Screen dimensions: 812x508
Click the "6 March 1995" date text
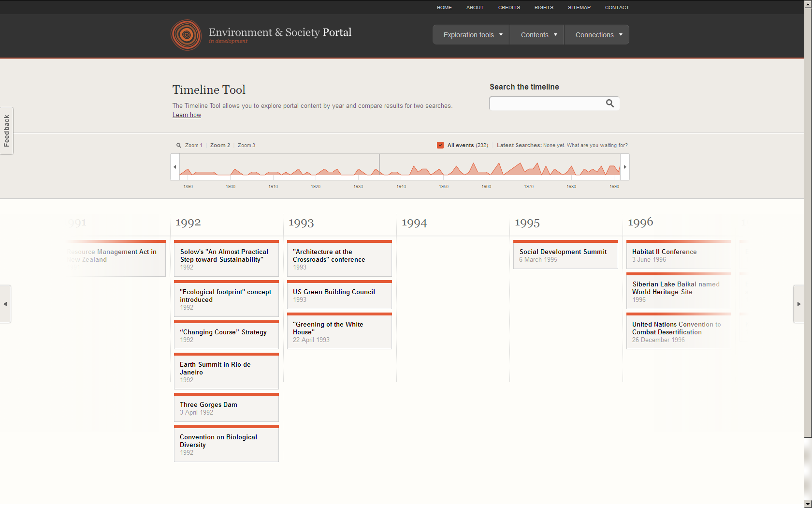(x=538, y=260)
